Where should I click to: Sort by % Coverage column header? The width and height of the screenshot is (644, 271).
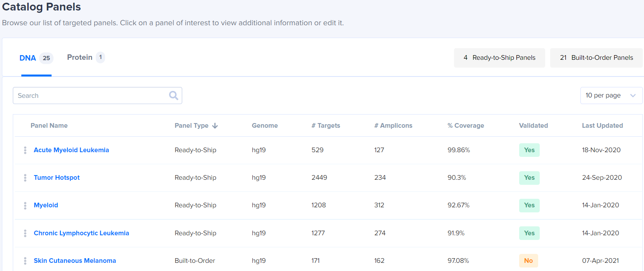click(466, 126)
